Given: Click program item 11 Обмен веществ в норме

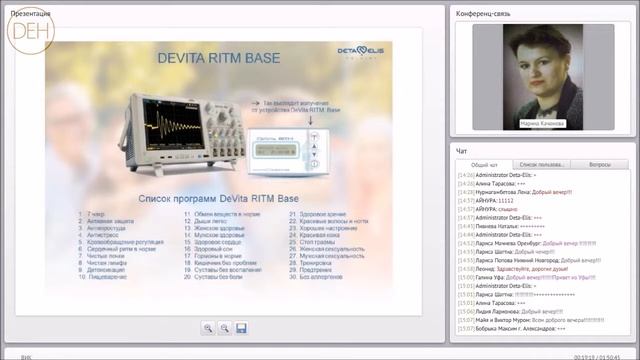Looking at the screenshot, I should pyautogui.click(x=222, y=214).
